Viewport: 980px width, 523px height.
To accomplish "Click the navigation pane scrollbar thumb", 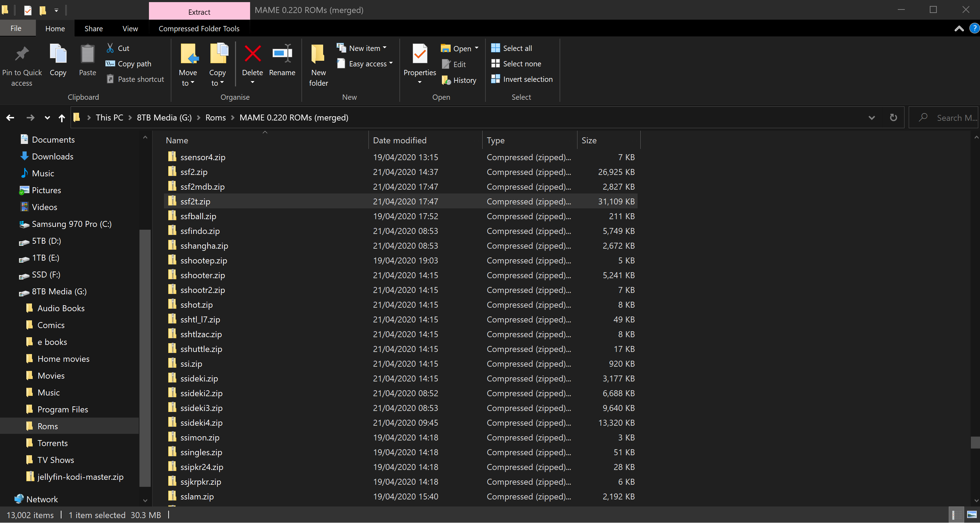I will tap(145, 358).
